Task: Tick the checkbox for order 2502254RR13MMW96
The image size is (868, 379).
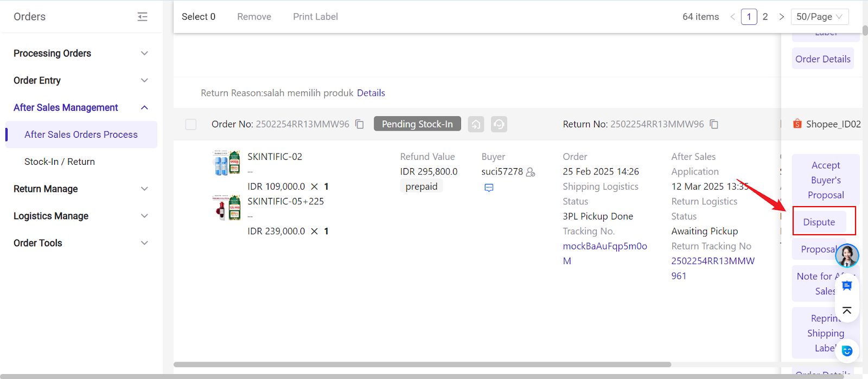Action: 191,124
